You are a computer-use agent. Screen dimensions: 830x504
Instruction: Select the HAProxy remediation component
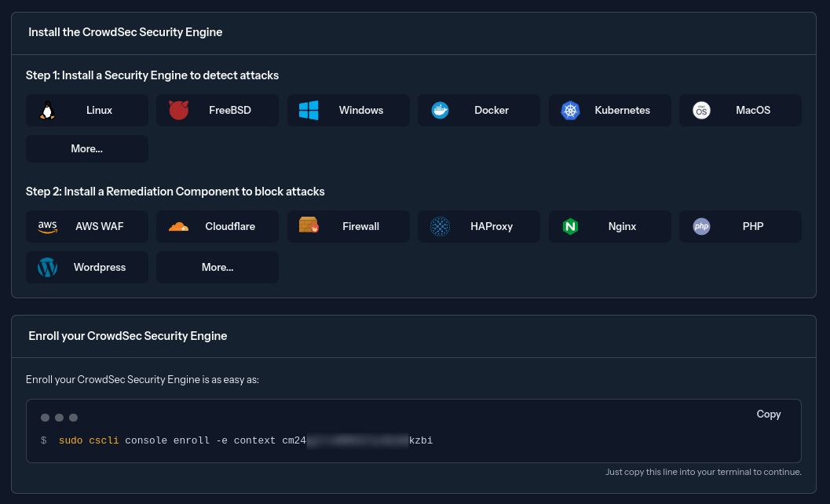tap(479, 227)
